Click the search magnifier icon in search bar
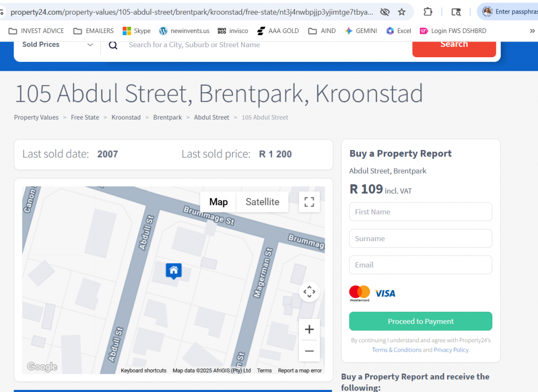This screenshot has width=538, height=392. click(113, 45)
